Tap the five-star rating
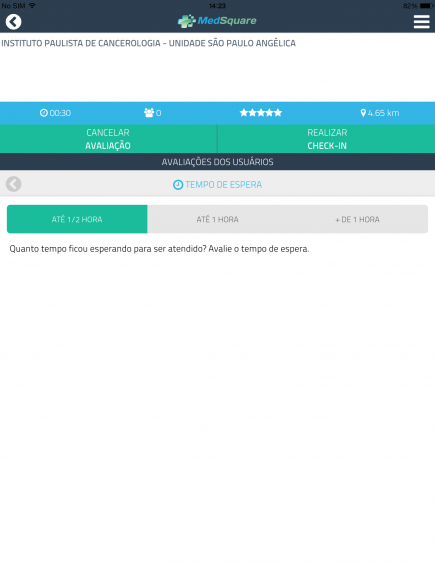The width and height of the screenshot is (435, 585). click(x=261, y=113)
